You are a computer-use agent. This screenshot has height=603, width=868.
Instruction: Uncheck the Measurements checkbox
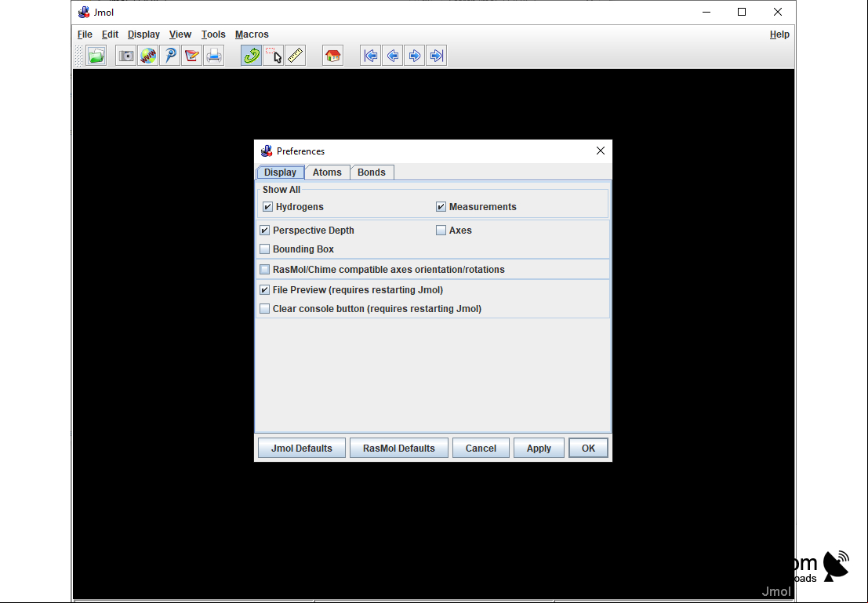441,206
